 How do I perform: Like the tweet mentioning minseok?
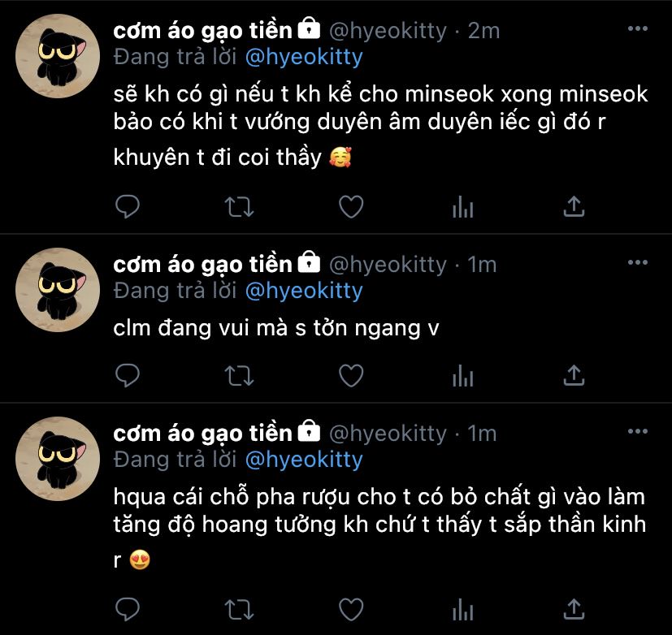[350, 207]
